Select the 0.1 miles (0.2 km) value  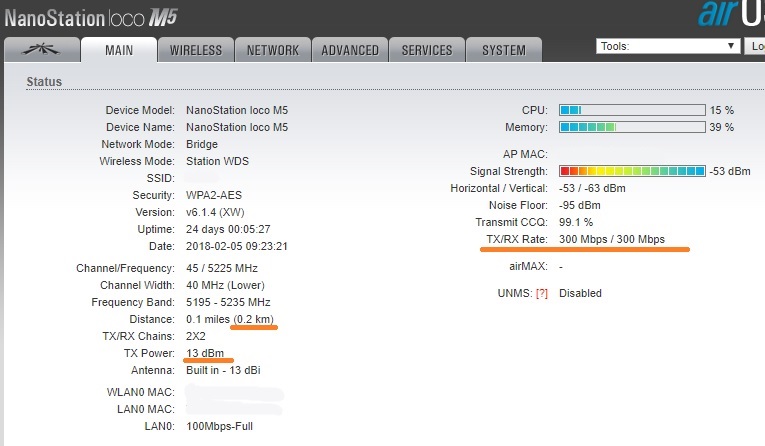[x=230, y=319]
